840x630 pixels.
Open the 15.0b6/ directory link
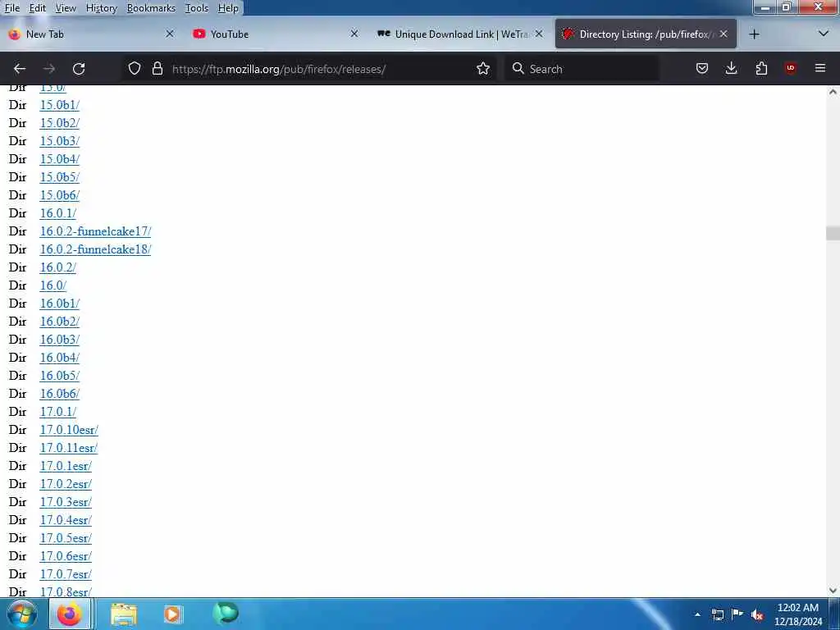[x=59, y=195]
